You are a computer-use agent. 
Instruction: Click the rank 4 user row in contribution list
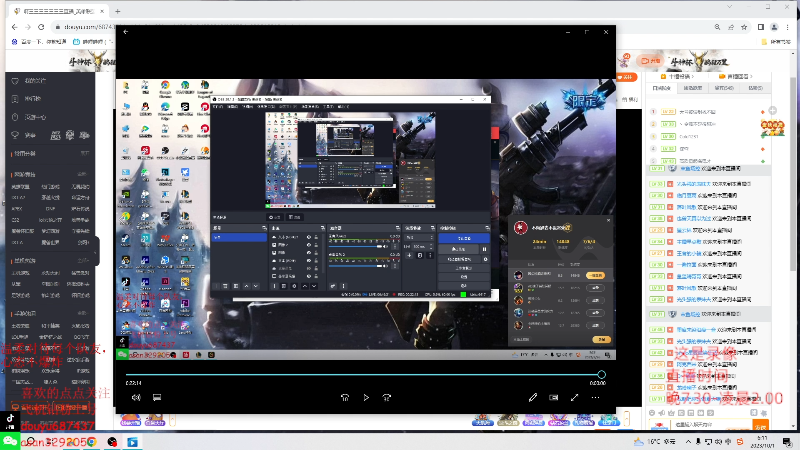708,148
